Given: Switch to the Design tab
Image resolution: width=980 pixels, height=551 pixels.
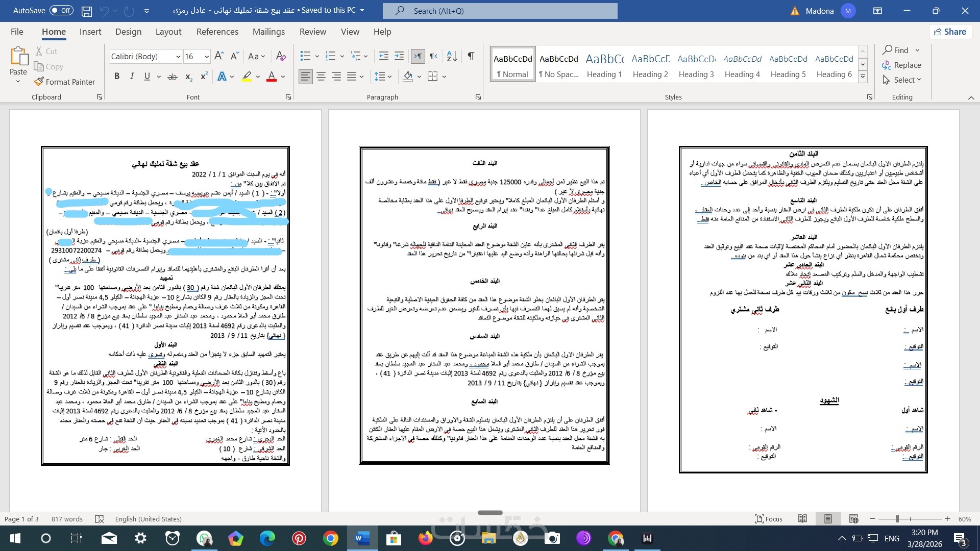Looking at the screenshot, I should [128, 32].
